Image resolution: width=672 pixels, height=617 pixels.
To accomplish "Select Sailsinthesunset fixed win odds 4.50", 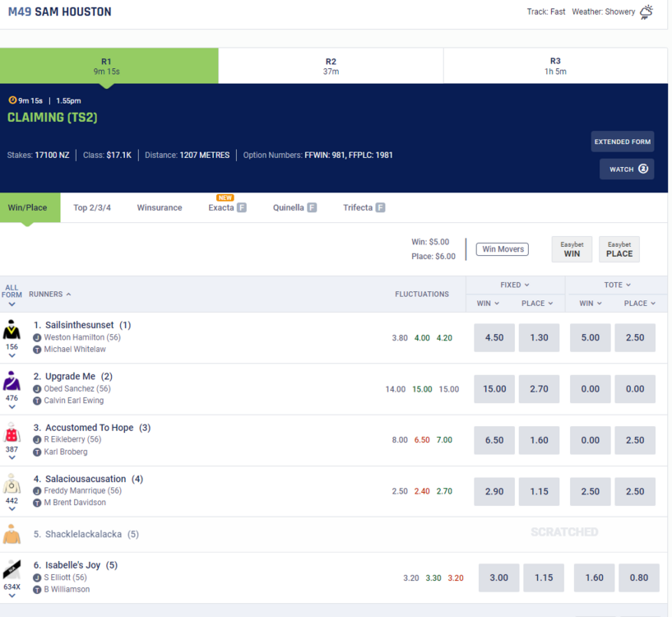I will [x=494, y=338].
